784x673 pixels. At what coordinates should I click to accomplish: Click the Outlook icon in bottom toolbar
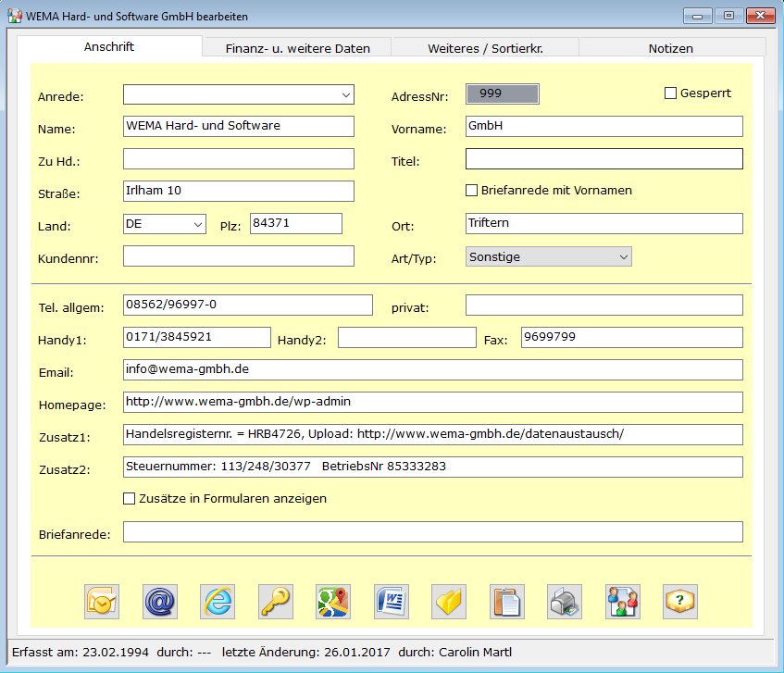(x=102, y=602)
